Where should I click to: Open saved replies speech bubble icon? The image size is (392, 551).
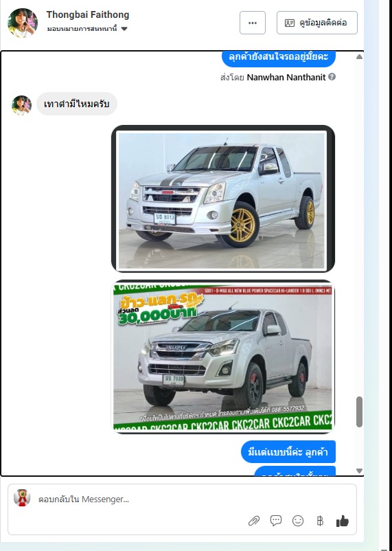click(276, 521)
